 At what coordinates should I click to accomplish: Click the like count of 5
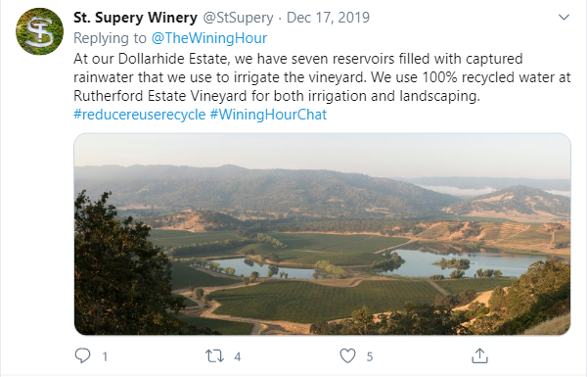click(370, 356)
